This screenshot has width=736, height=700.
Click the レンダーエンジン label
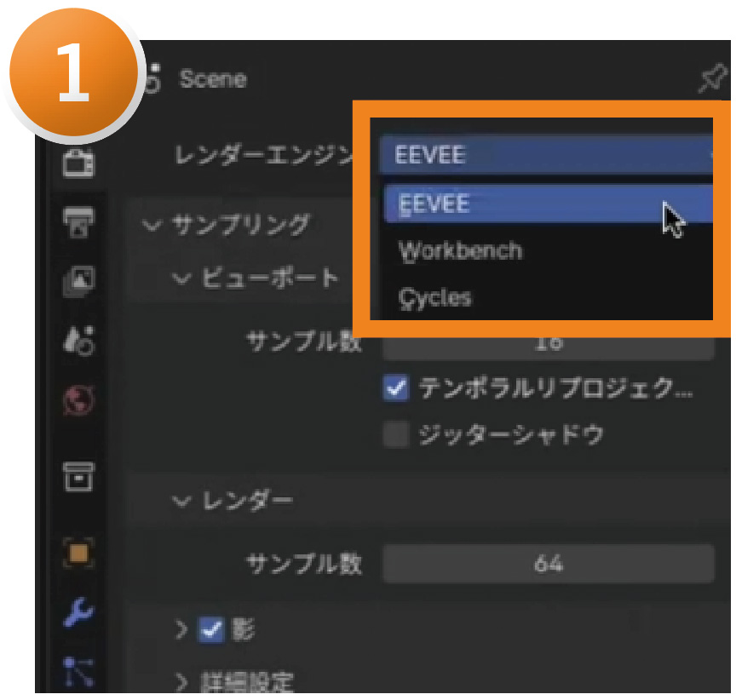(264, 155)
